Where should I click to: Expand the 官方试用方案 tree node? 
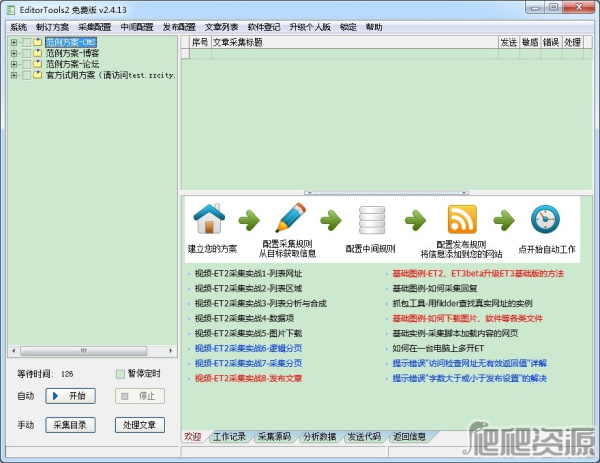click(14, 75)
